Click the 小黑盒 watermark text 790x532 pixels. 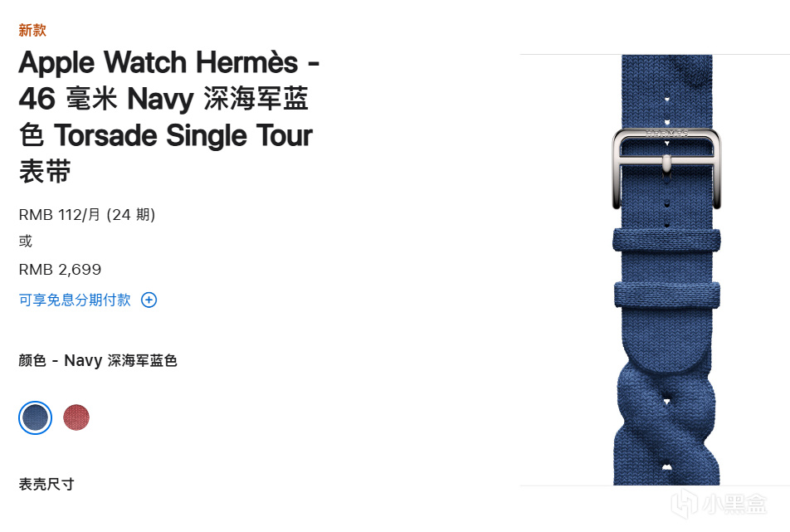coord(734,504)
